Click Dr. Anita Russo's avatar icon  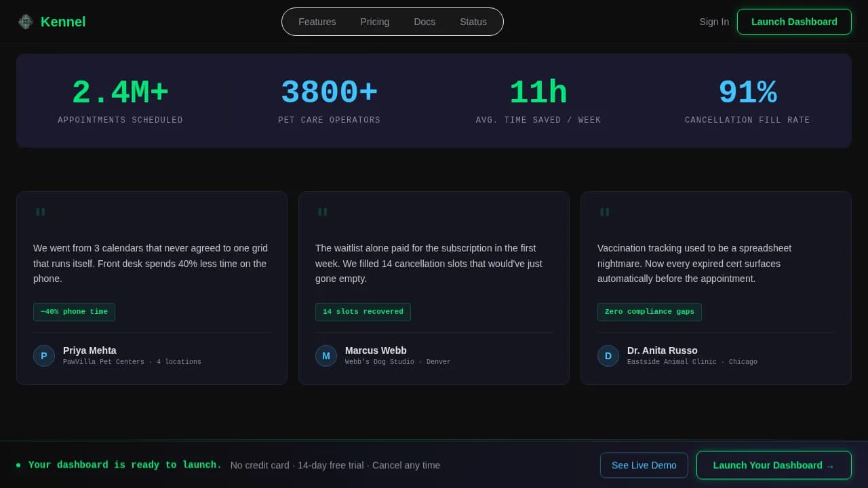pos(608,356)
